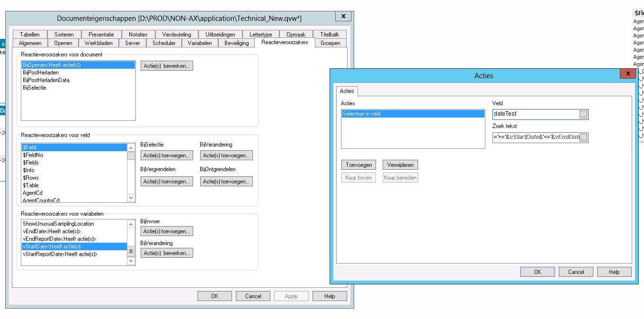644x319 pixels.
Task: Open the Opmaak tab
Action: pyautogui.click(x=296, y=35)
